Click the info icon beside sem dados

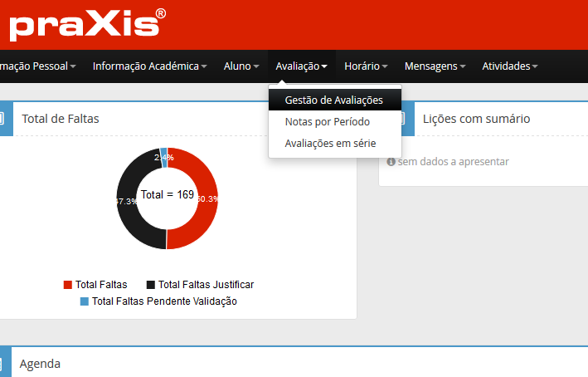391,162
